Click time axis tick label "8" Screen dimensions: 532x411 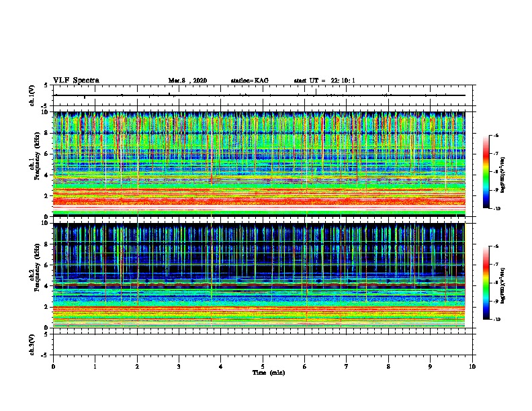388,367
